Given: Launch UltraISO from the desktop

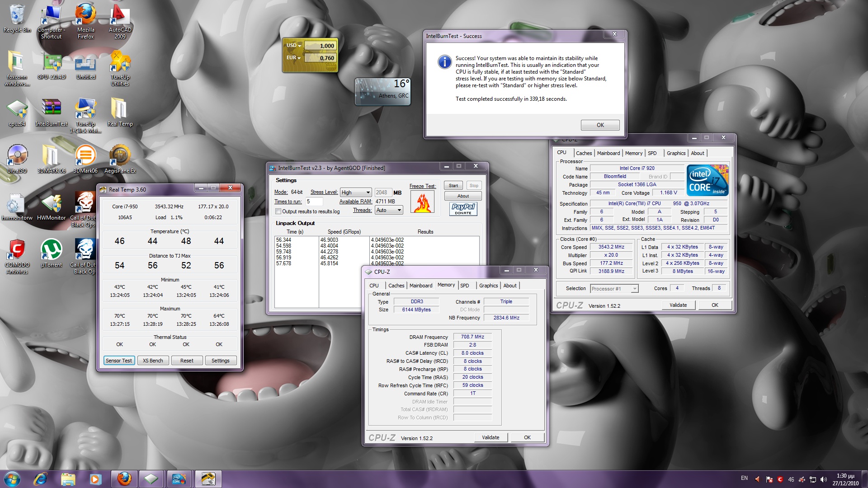Looking at the screenshot, I should (x=17, y=159).
